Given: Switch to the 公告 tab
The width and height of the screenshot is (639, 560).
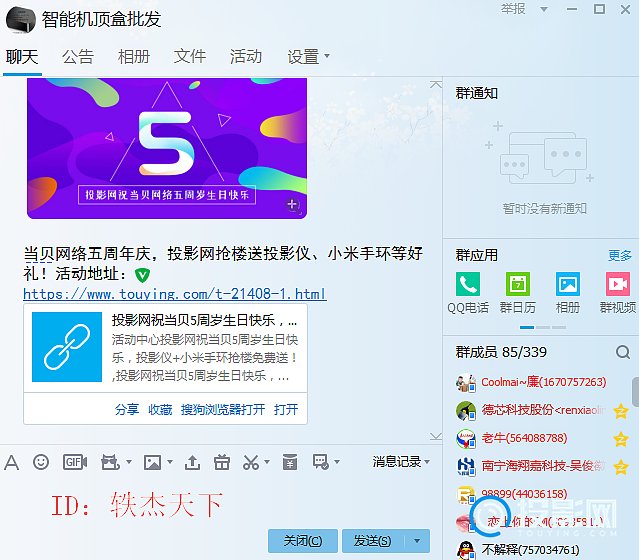Looking at the screenshot, I should (x=78, y=57).
